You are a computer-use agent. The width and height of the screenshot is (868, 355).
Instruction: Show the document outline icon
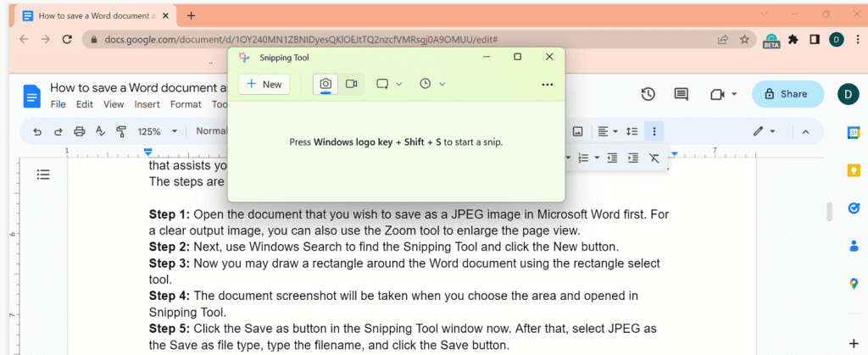pos(43,175)
